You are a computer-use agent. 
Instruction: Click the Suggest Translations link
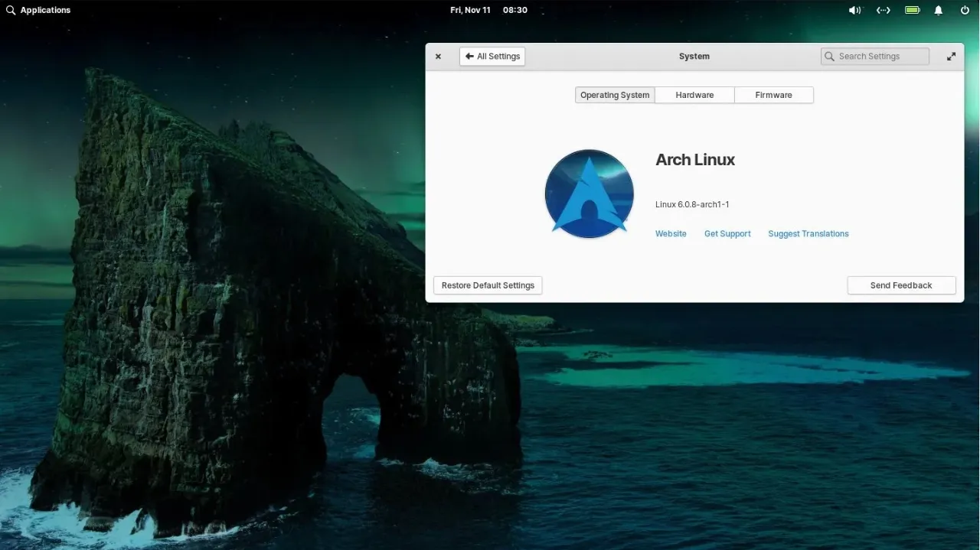point(808,233)
